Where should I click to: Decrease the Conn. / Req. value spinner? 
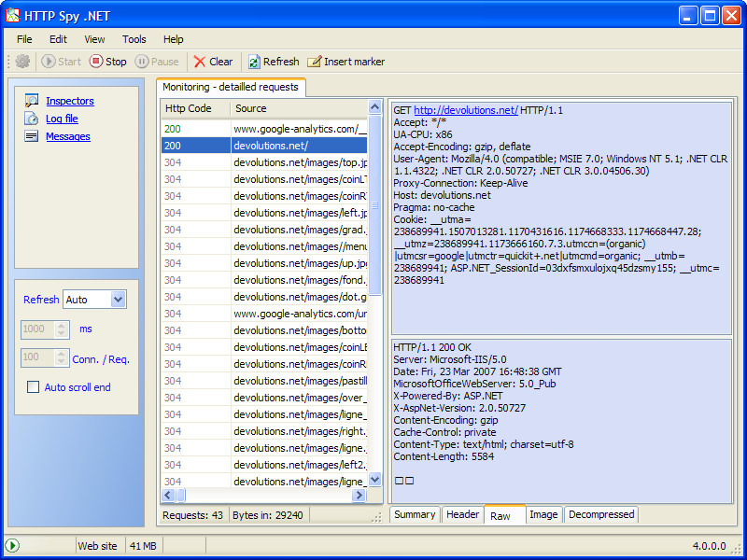click(x=61, y=362)
